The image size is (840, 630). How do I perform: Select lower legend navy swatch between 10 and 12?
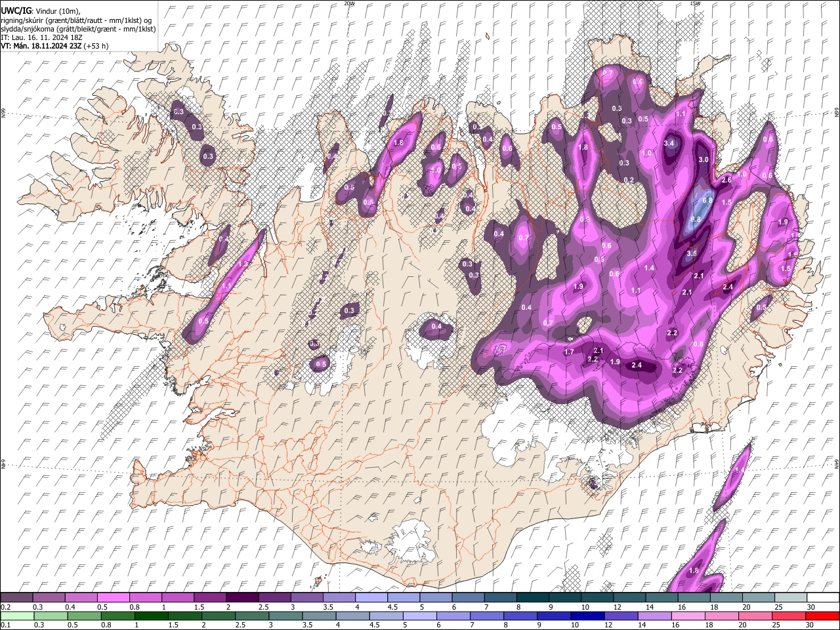point(587,616)
